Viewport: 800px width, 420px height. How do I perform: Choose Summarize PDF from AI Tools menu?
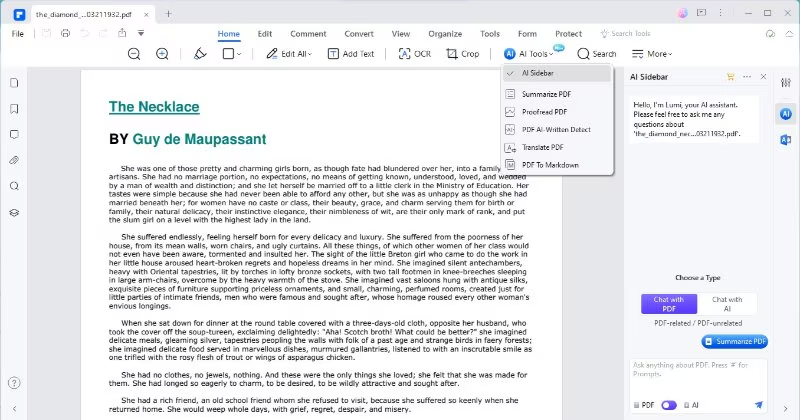point(557,94)
